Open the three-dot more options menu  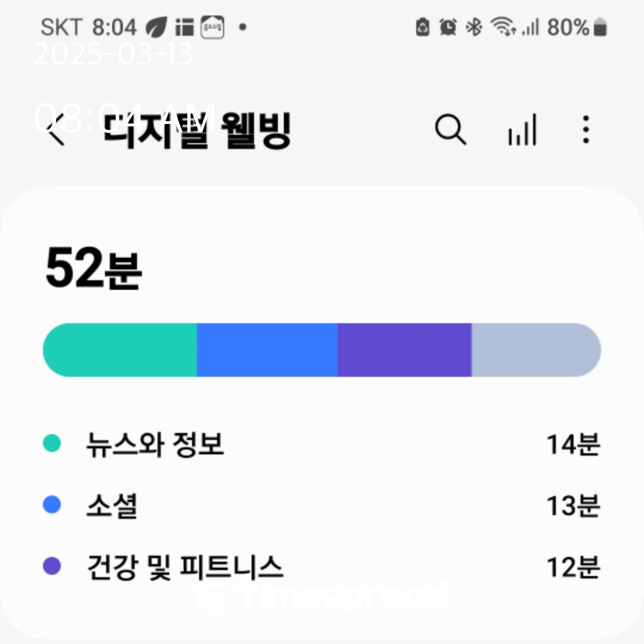pos(586,129)
